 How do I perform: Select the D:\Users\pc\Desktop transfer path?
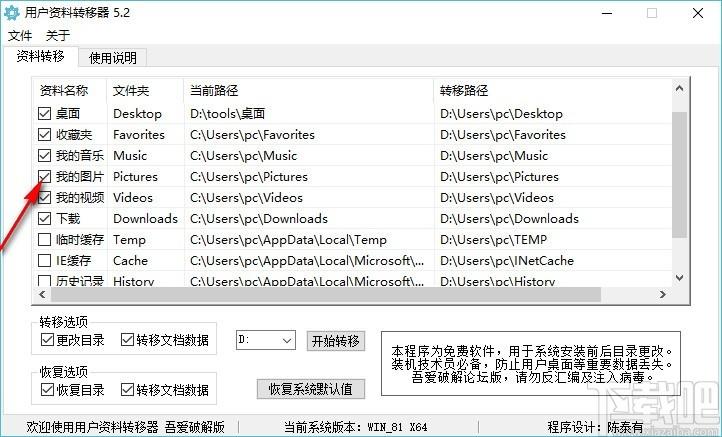click(501, 114)
